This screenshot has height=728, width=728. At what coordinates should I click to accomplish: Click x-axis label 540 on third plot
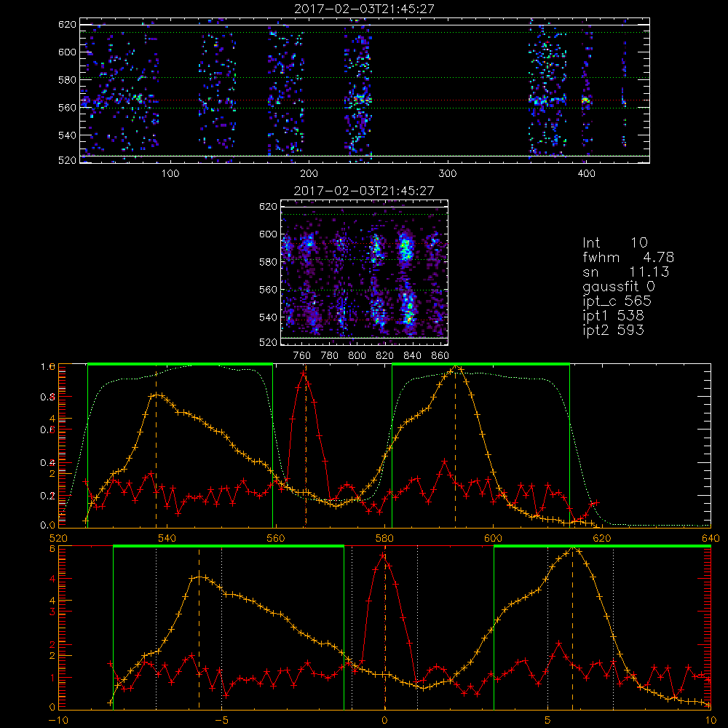click(167, 538)
